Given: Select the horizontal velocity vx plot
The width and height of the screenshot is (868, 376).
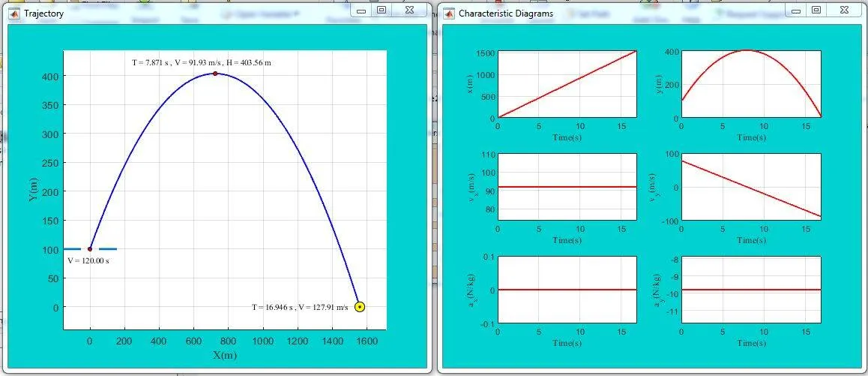Looking at the screenshot, I should (567, 186).
